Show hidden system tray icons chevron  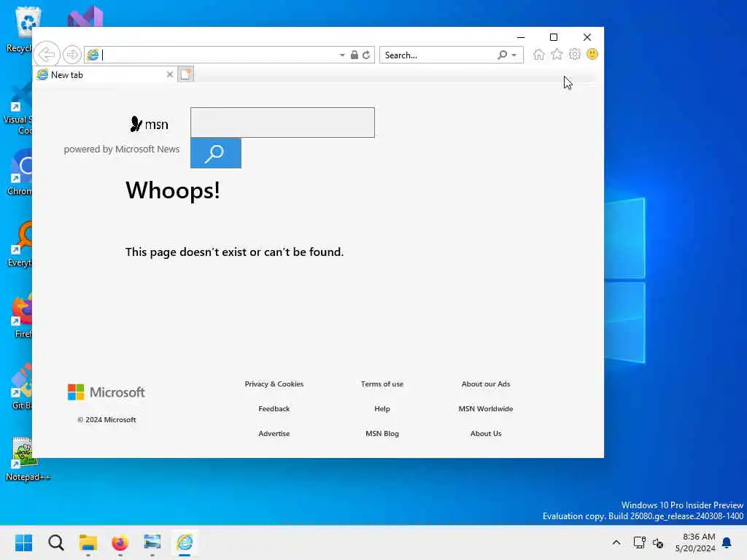[x=616, y=542]
